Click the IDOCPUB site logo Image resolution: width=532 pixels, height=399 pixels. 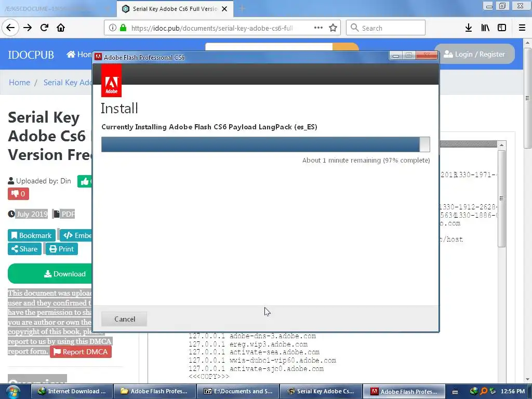point(31,55)
